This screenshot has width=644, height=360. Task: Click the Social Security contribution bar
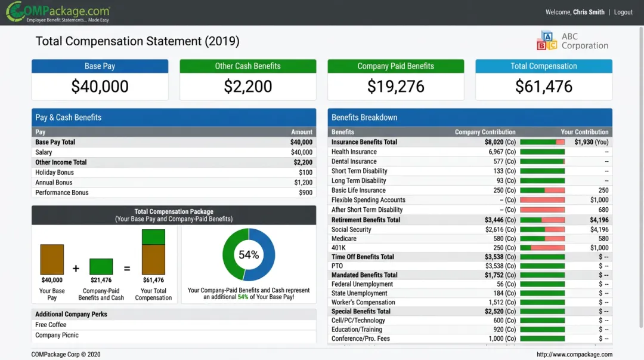tap(542, 230)
